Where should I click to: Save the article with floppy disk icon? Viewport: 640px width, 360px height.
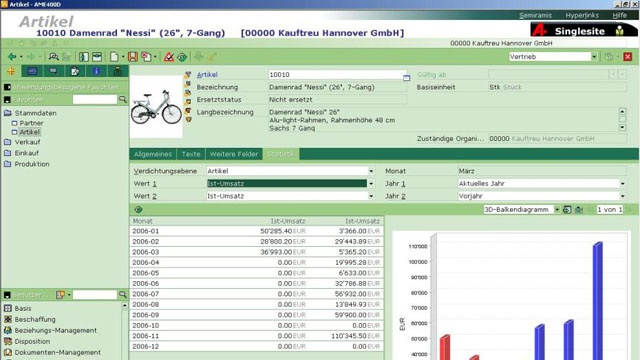(x=133, y=57)
